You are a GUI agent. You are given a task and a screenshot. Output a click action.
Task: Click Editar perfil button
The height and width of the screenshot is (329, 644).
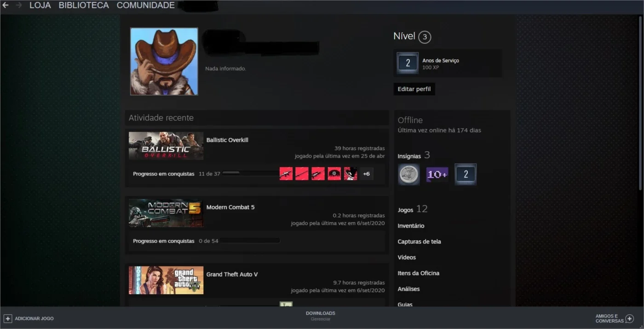pyautogui.click(x=414, y=89)
